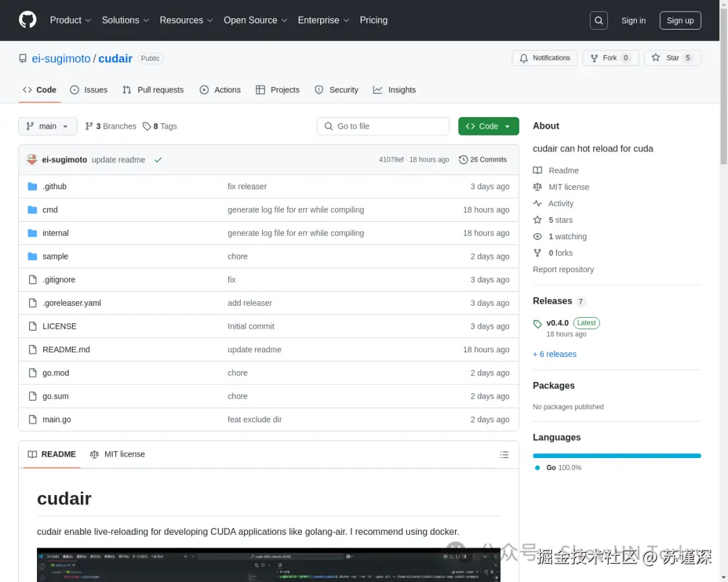Open the cmd folder icon
Image resolution: width=728 pixels, height=582 pixels.
point(32,209)
